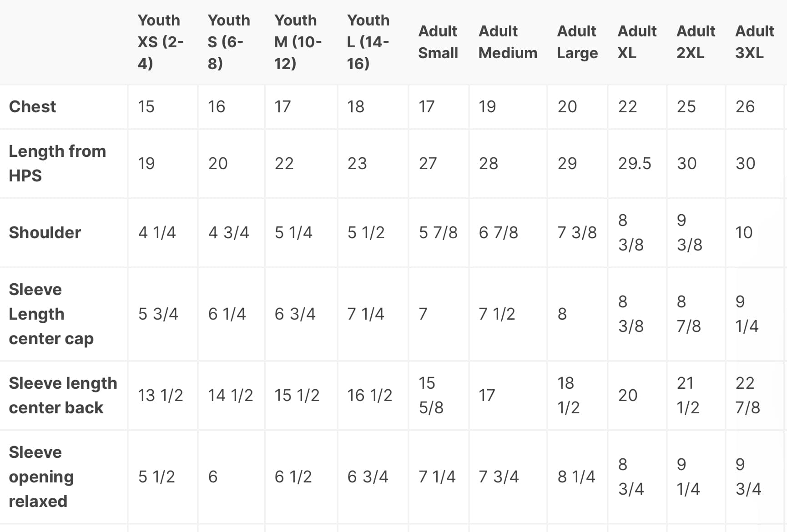Select the Adult 3XL column header

pos(754,42)
